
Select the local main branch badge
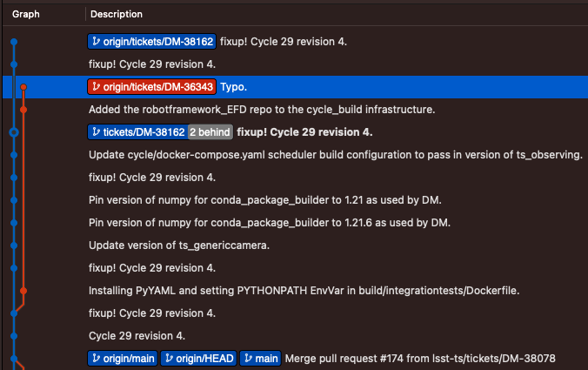point(260,359)
